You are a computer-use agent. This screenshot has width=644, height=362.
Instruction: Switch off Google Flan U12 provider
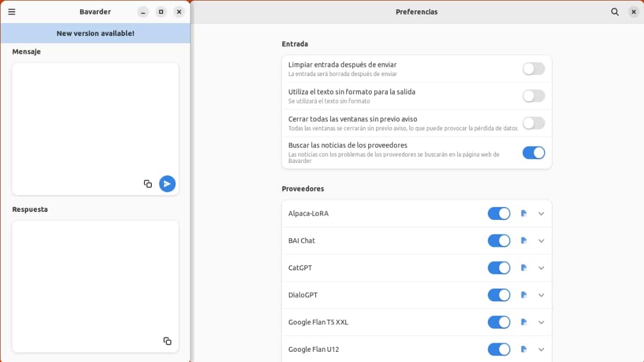pos(499,350)
